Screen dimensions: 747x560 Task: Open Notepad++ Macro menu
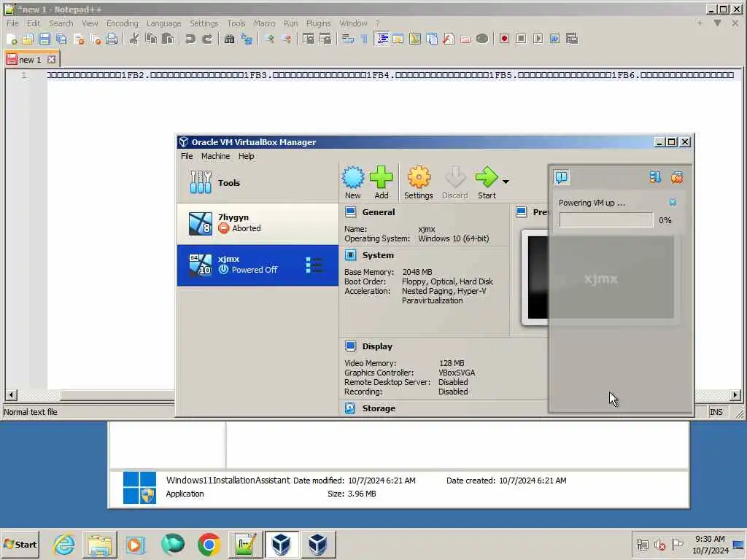[x=264, y=23]
